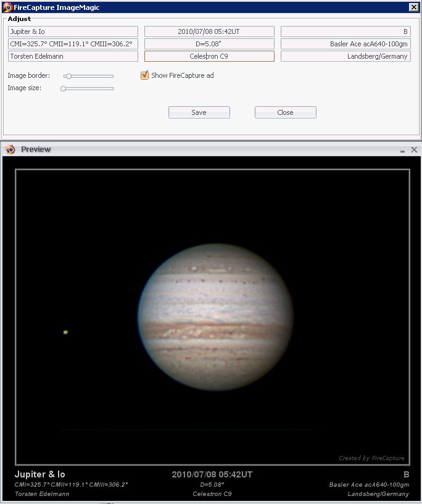Click the Io moon dot in Preview
Screen dimensions: 422x504
(x=65, y=332)
